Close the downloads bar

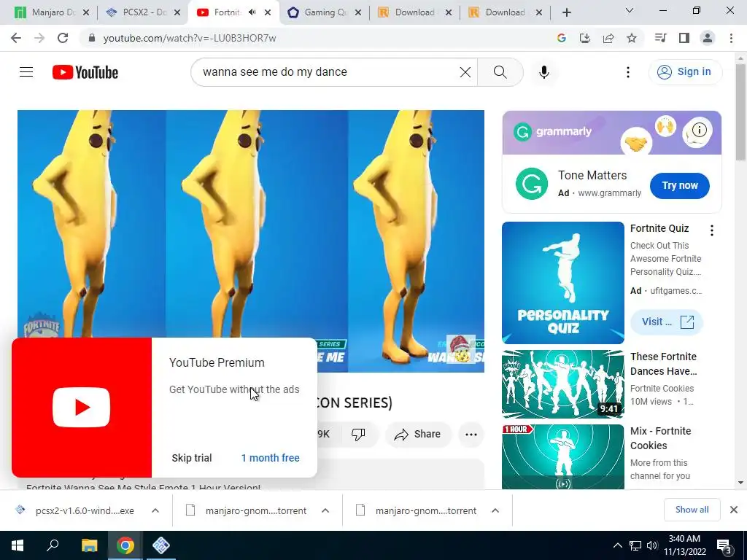[734, 510]
